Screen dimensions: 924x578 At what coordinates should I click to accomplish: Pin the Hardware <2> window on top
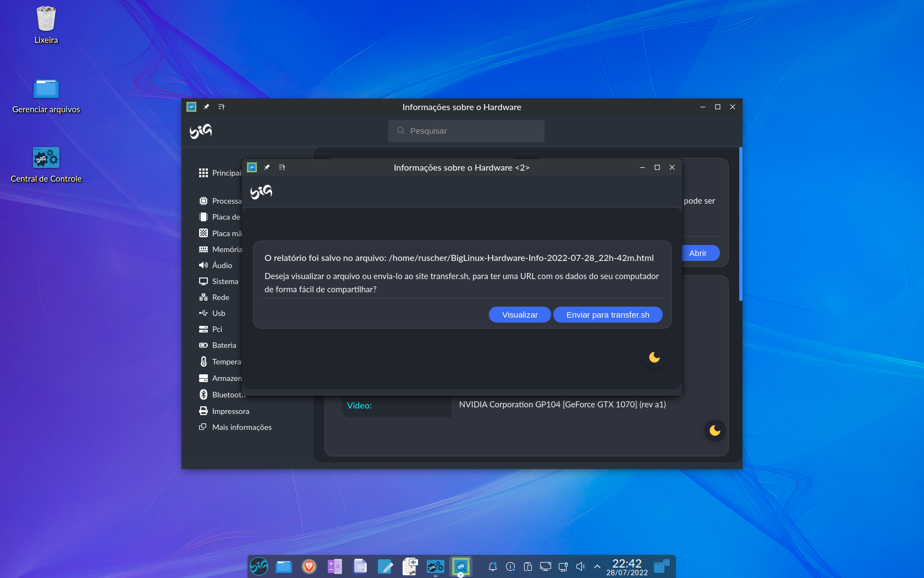tap(267, 167)
